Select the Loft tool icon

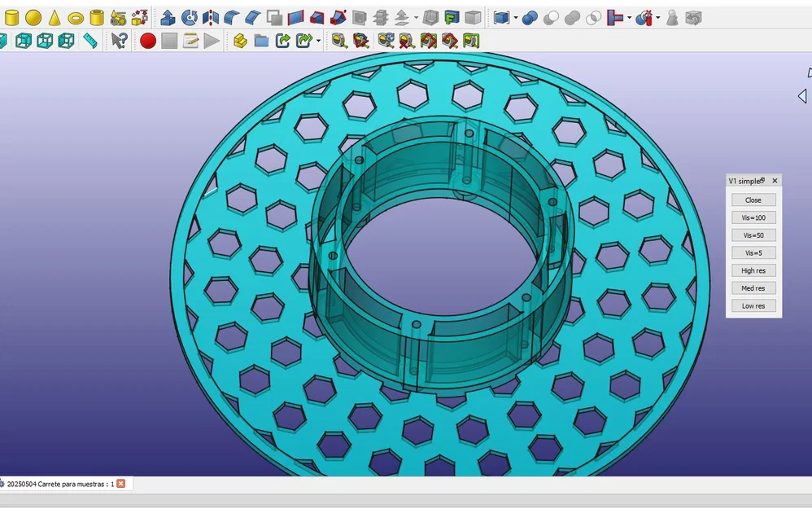click(x=317, y=18)
